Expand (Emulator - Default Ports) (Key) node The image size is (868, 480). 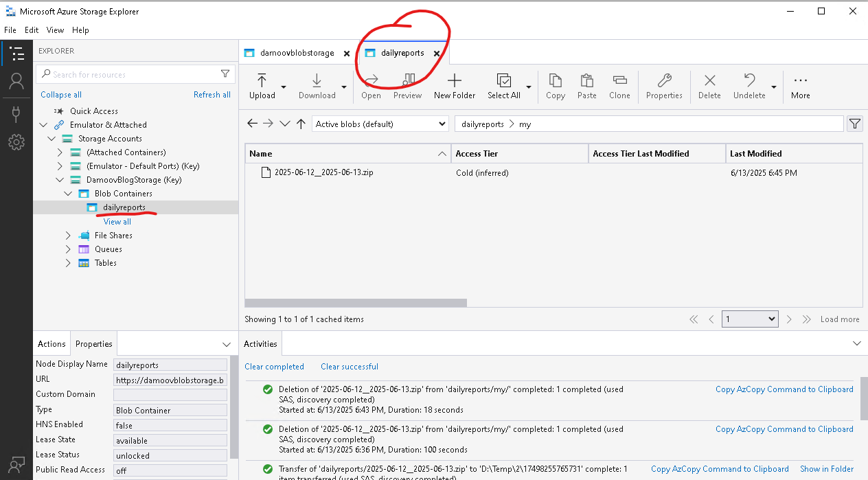[x=60, y=166]
